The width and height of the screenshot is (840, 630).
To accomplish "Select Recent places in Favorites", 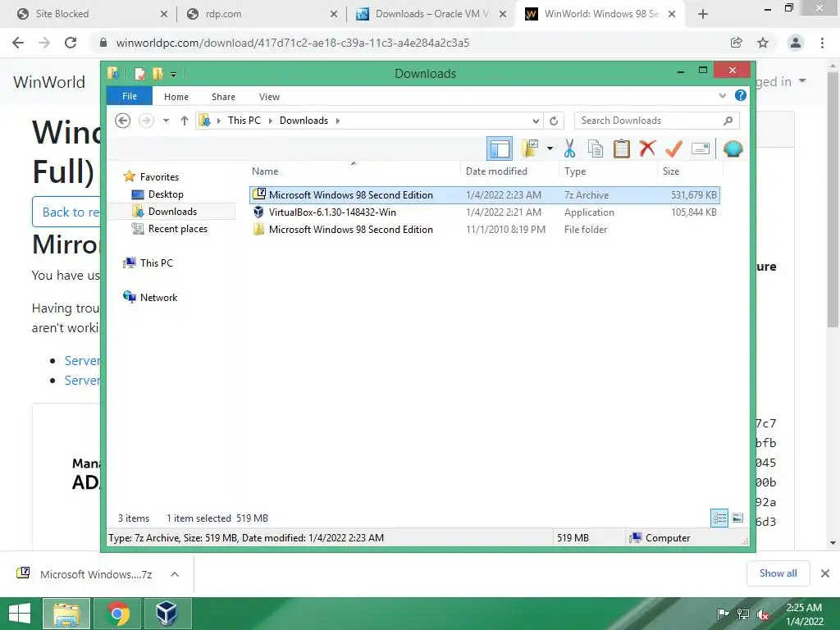I will coord(177,229).
